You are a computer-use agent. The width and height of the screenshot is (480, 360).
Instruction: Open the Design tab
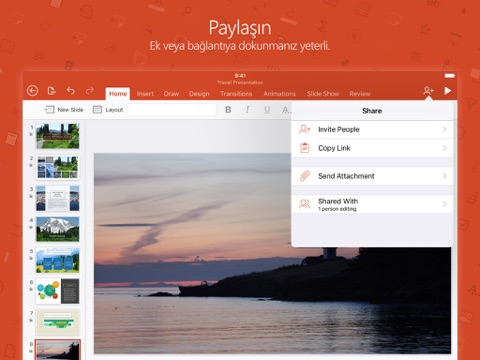tap(199, 94)
